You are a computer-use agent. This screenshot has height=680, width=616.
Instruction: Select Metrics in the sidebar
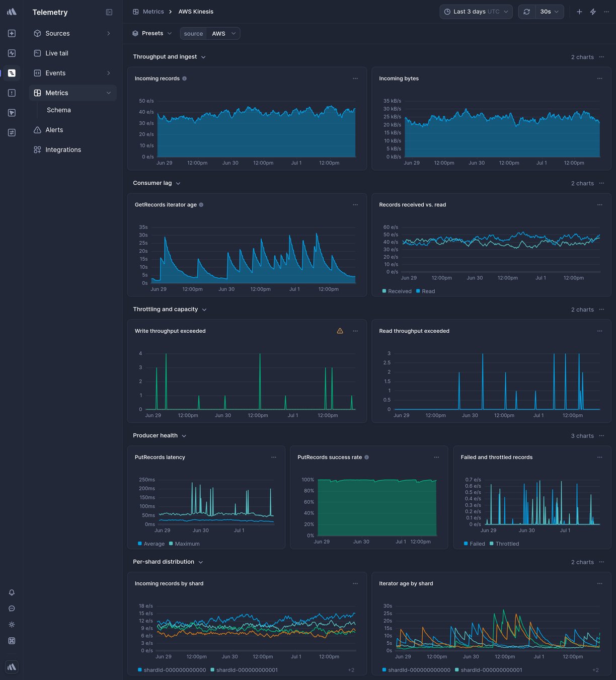(72, 93)
